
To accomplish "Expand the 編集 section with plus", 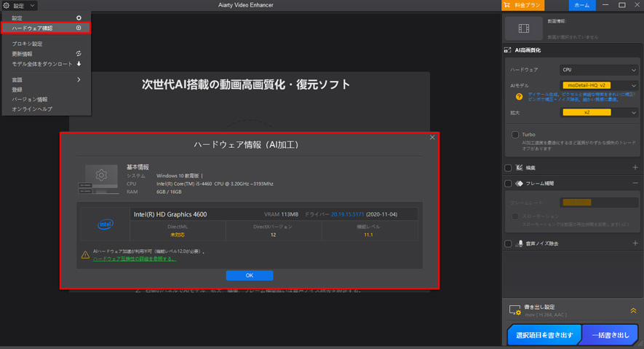I will (635, 168).
